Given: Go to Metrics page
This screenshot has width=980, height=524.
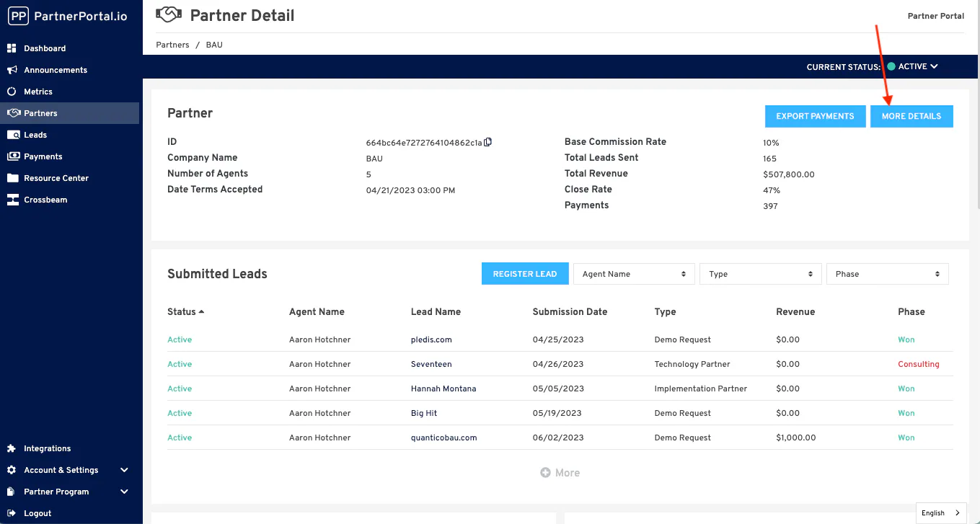Looking at the screenshot, I should 38,92.
